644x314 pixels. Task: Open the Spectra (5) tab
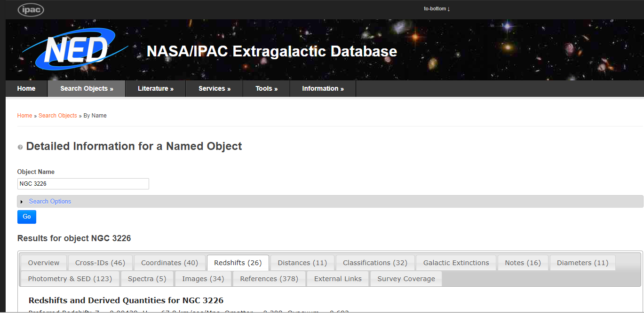pos(147,279)
